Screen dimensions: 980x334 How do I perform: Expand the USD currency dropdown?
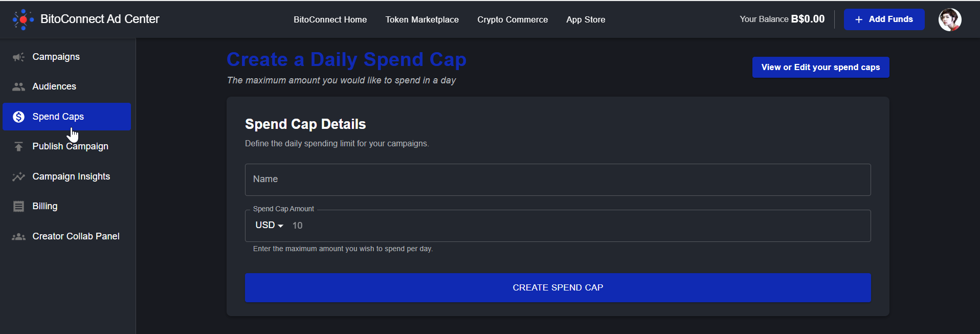coord(270,226)
